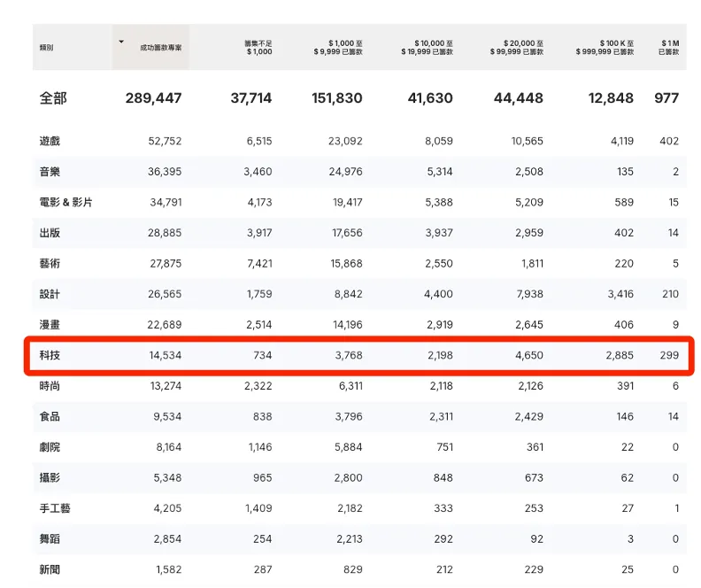Screen dimensions: 701x588
Task: Select the 音樂 category label
Action: tap(50, 172)
